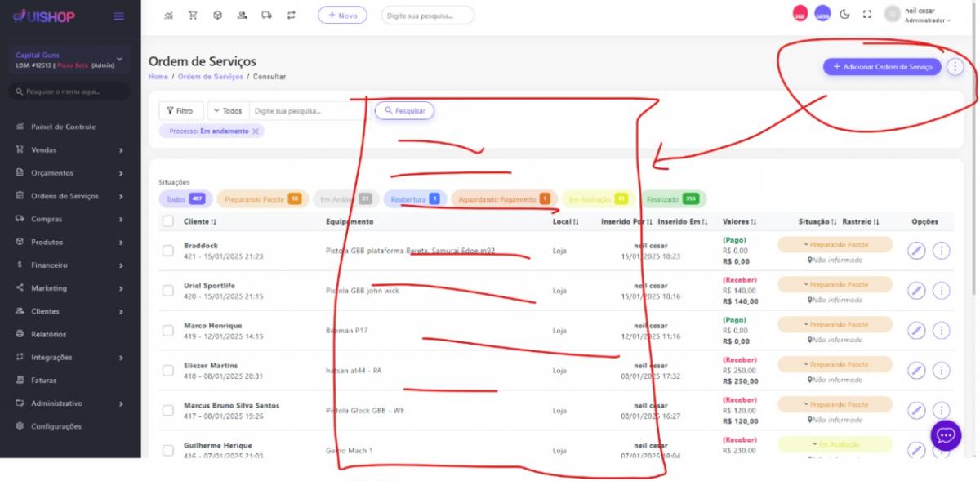Tick the checkbox beside Eliezer Martins
The height and width of the screenshot is (481, 980).
click(x=168, y=371)
